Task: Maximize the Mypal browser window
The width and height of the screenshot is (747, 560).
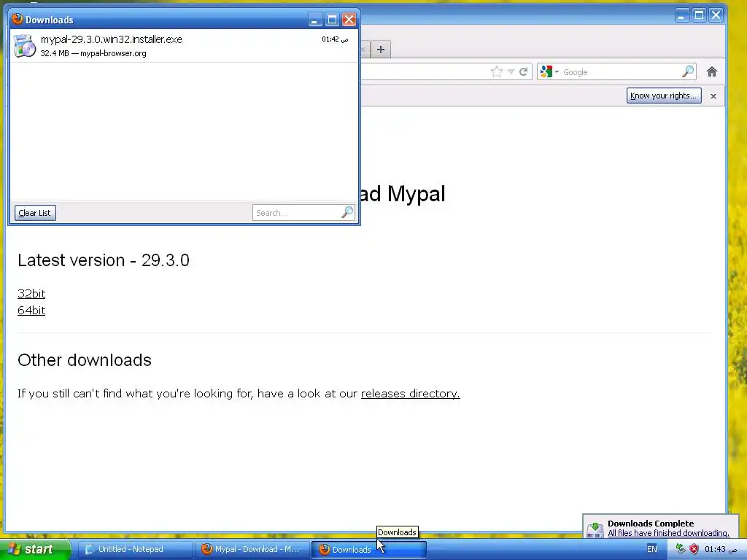Action: 699,15
